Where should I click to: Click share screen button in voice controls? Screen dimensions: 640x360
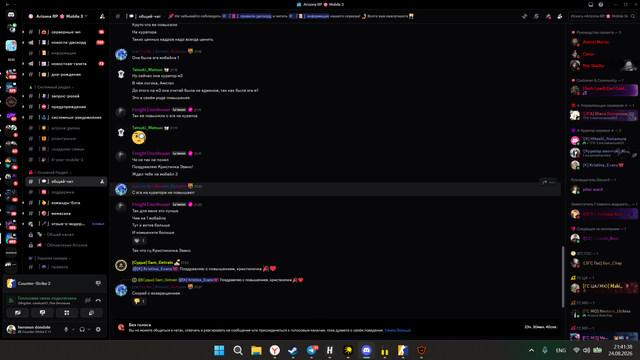pyautogui.click(x=42, y=313)
